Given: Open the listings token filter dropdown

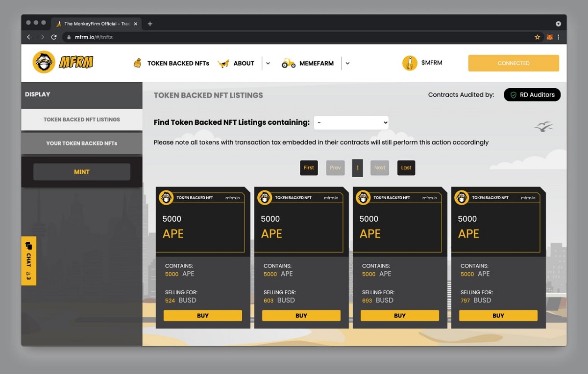Looking at the screenshot, I should point(351,122).
